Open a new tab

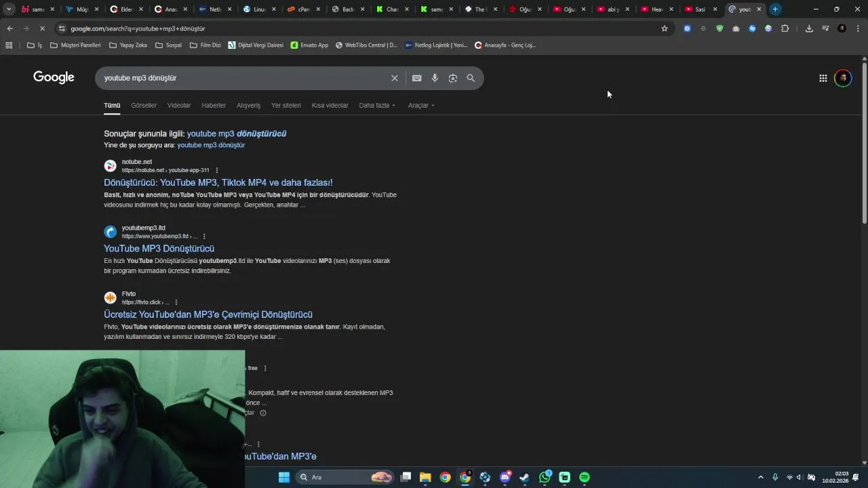[x=775, y=9]
